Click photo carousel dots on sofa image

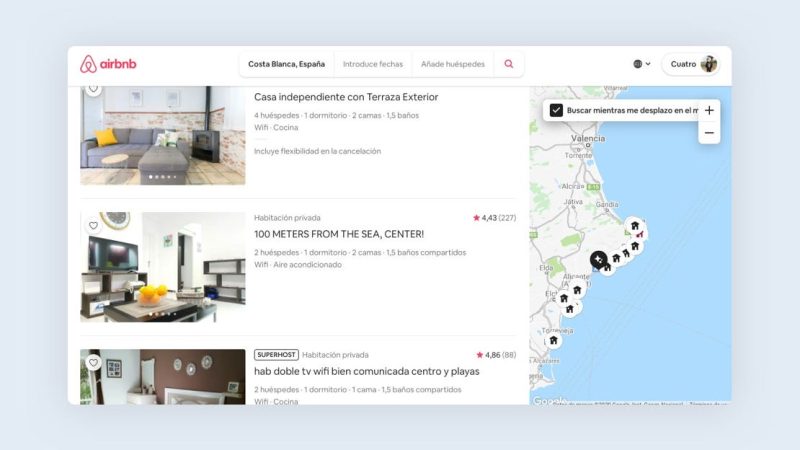[x=162, y=177]
